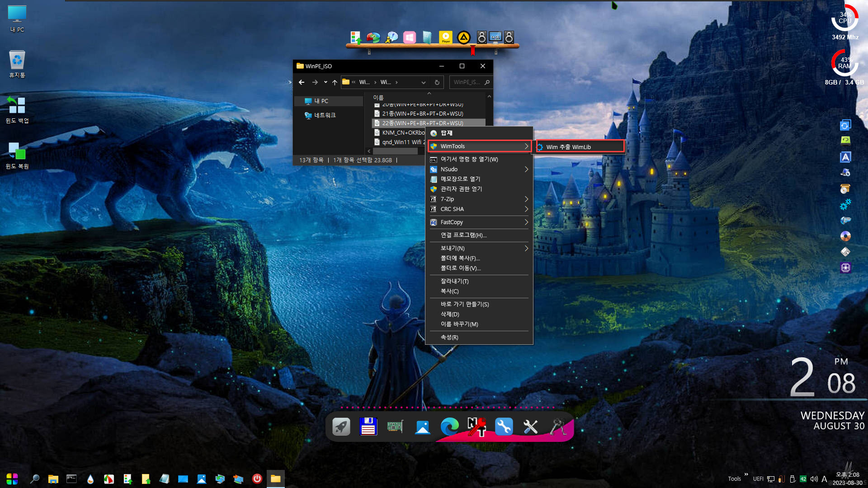The width and height of the screenshot is (868, 488).
Task: Go back in the WinPE_iSO Explorer window
Action: tap(302, 82)
